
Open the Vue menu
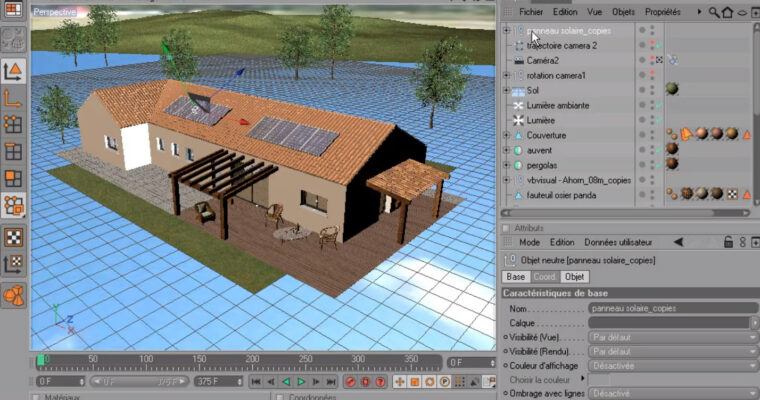pyautogui.click(x=595, y=12)
